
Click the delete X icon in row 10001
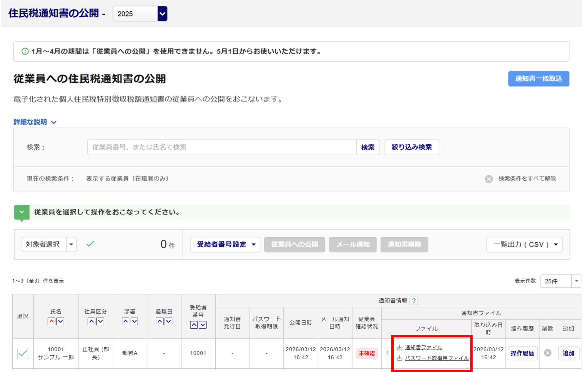tap(548, 353)
